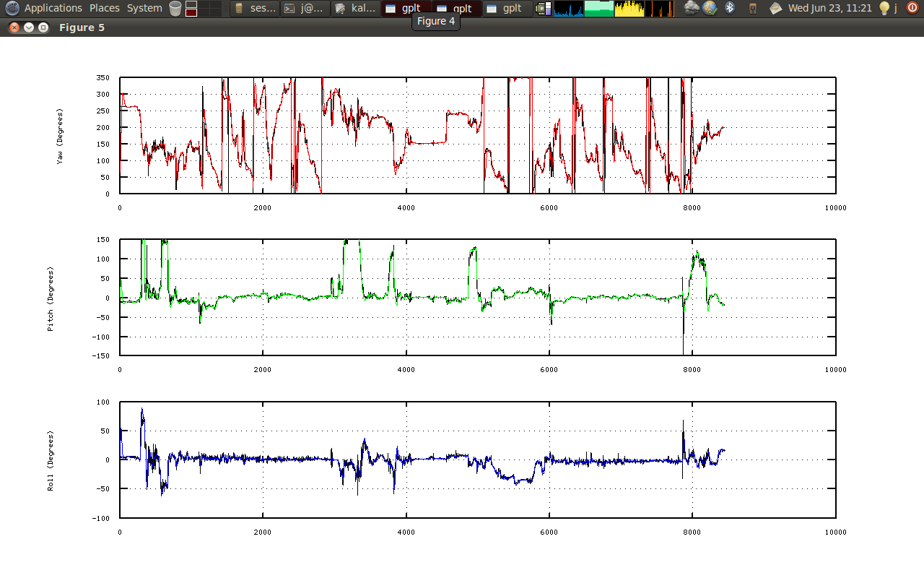Image resolution: width=924 pixels, height=578 pixels.
Task: Open the user menu labeled 'j'
Action: pos(896,8)
